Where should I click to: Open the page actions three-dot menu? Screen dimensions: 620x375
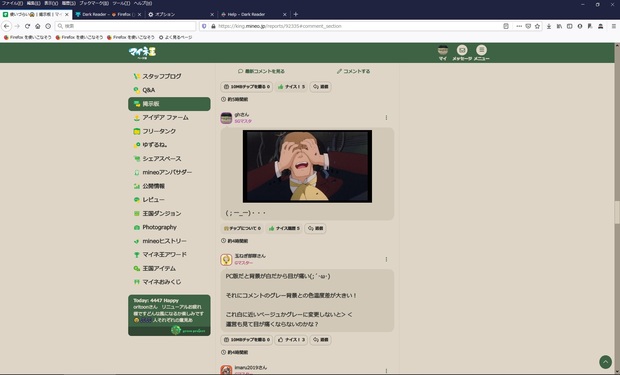(519, 26)
